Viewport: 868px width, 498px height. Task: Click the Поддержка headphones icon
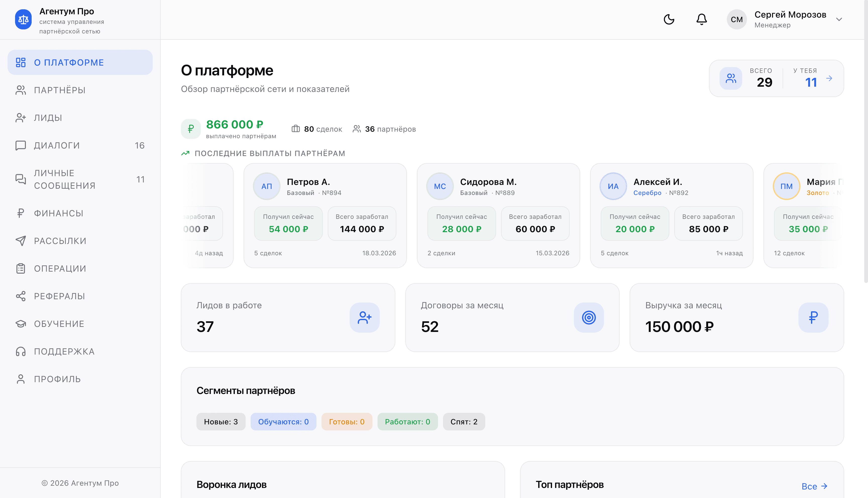(21, 352)
